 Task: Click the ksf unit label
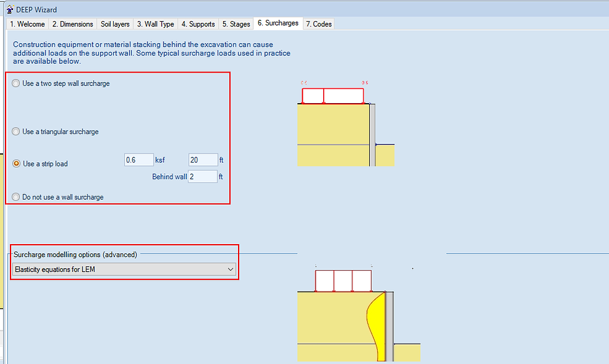click(x=160, y=160)
